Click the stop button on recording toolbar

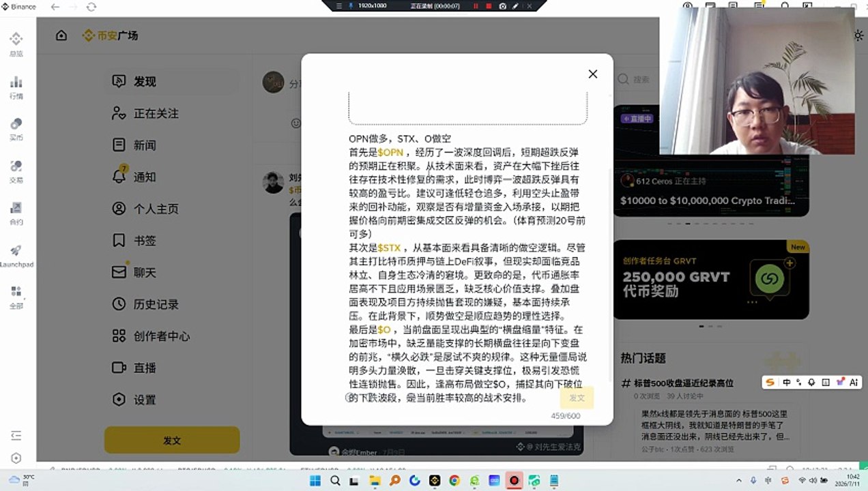pos(489,5)
